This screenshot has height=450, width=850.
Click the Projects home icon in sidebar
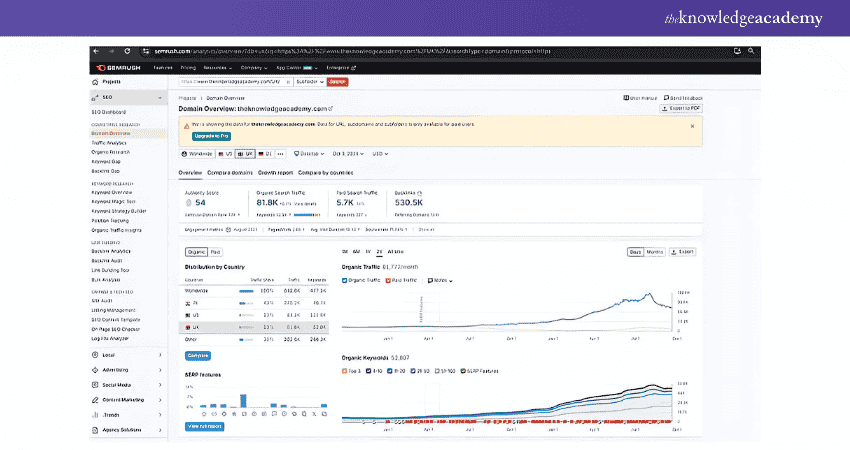pyautogui.click(x=96, y=82)
